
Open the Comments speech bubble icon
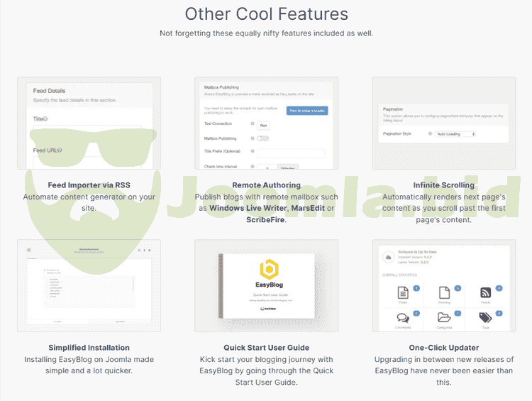click(402, 319)
